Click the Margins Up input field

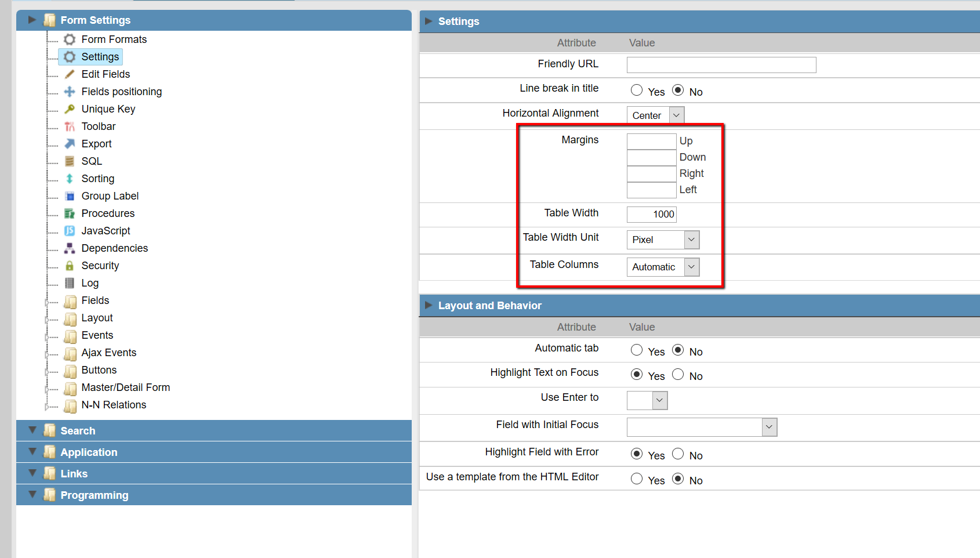click(x=652, y=142)
